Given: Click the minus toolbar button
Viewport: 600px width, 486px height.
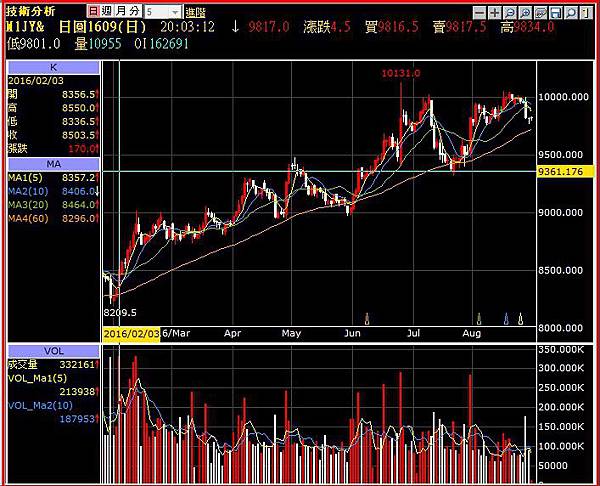Looking at the screenshot, I should 479,12.
